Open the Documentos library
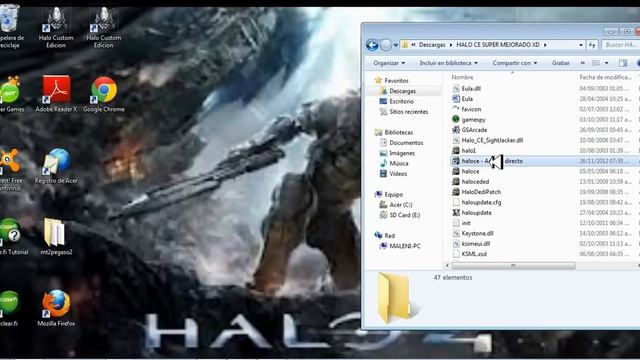The width and height of the screenshot is (640, 360). click(406, 143)
